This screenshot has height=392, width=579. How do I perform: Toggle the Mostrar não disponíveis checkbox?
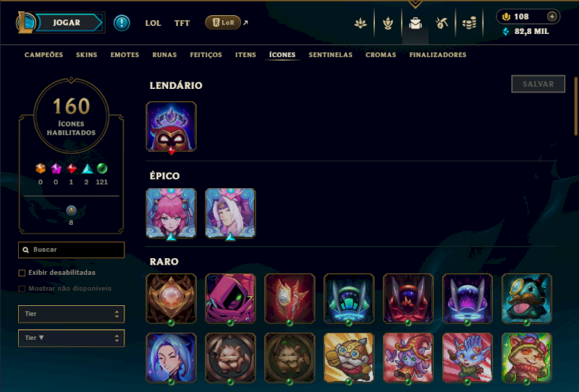22,289
